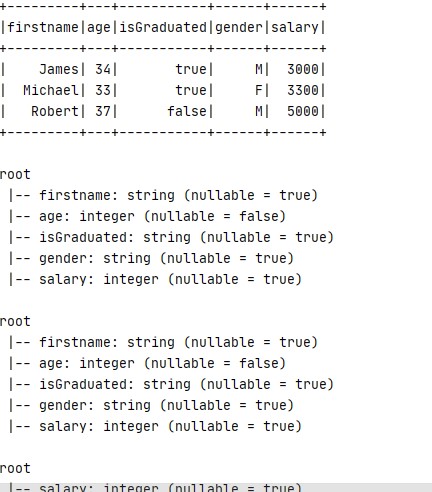Click salary value 3300
This screenshot has width=432, height=492.
(303, 90)
